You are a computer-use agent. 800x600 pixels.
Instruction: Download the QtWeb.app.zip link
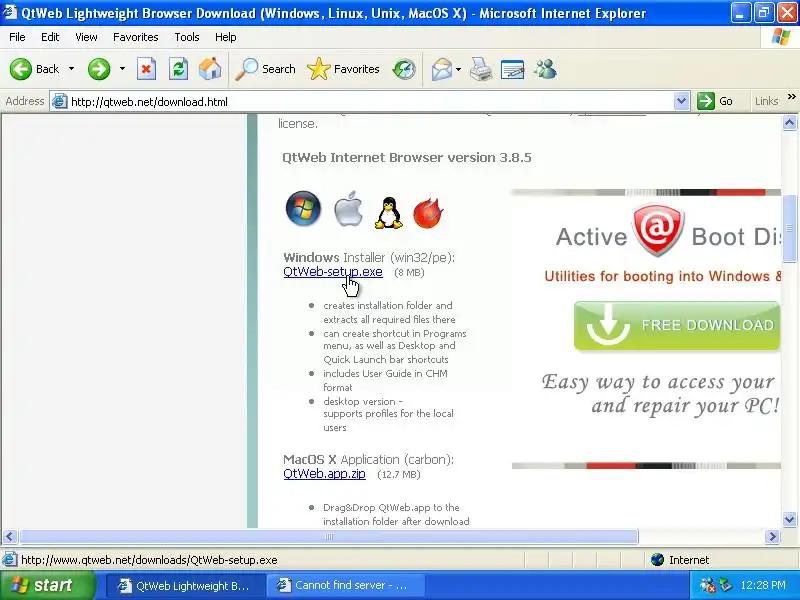click(x=324, y=474)
